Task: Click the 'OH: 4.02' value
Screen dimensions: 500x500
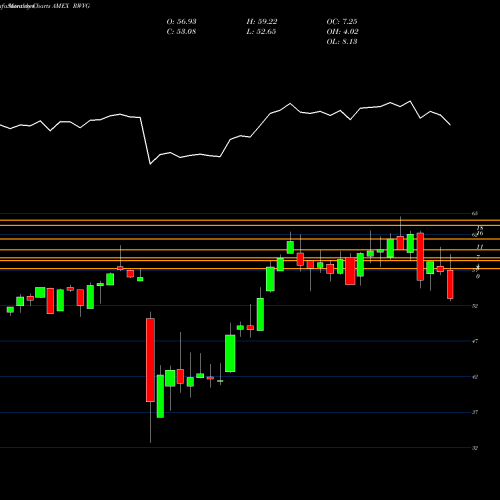Action: [x=342, y=32]
